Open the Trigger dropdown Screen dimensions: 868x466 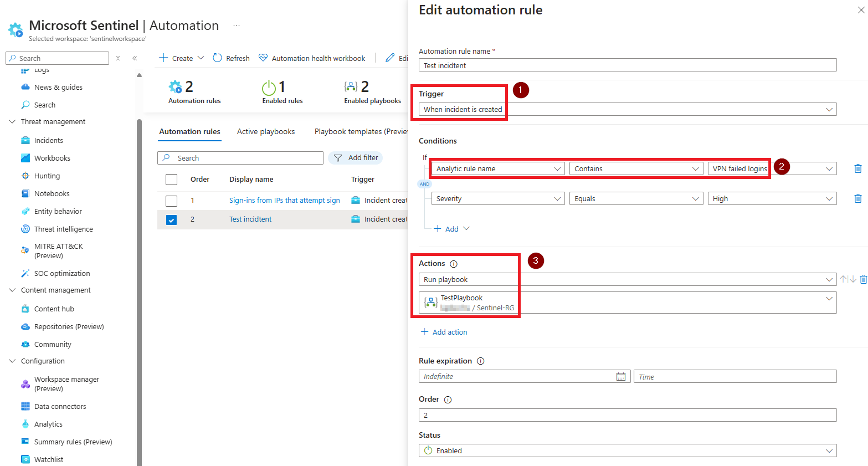pyautogui.click(x=627, y=110)
